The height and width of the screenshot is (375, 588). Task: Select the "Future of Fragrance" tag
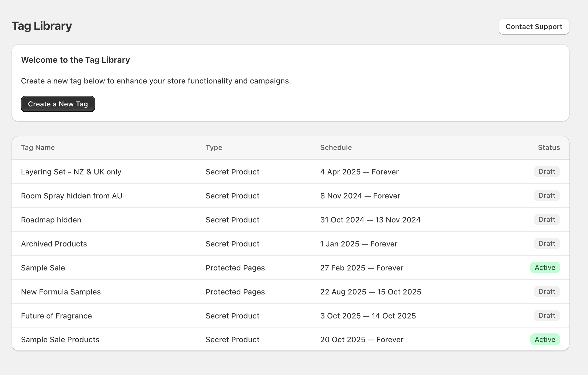[x=56, y=316]
